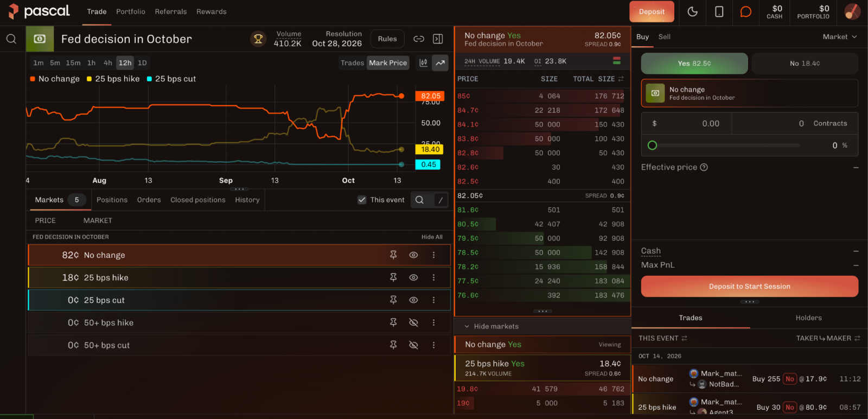This screenshot has height=419, width=868.
Task: Open the search magnifier in left sidebar
Action: 11,39
